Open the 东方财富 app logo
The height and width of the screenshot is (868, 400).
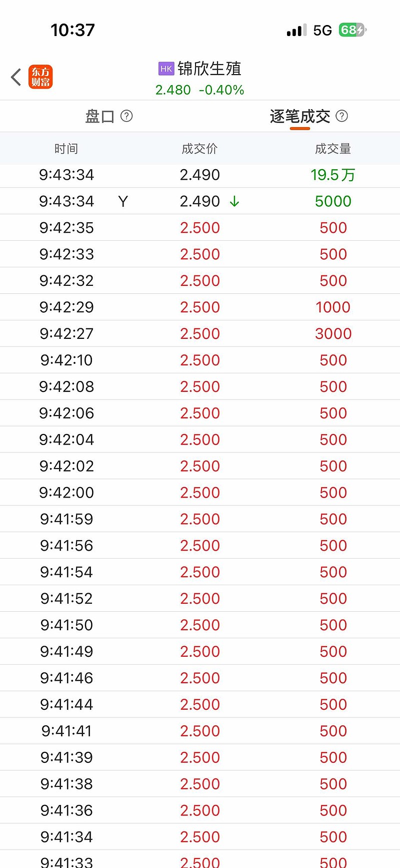[x=40, y=77]
